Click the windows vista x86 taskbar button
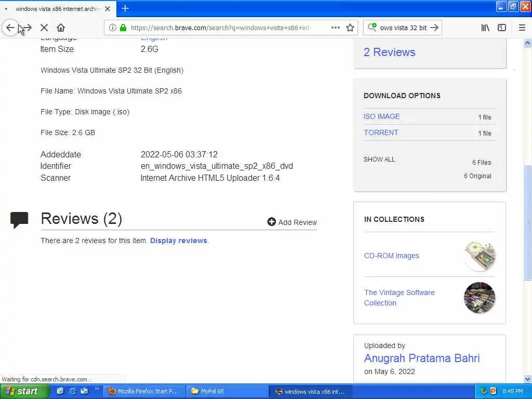 (x=310, y=392)
